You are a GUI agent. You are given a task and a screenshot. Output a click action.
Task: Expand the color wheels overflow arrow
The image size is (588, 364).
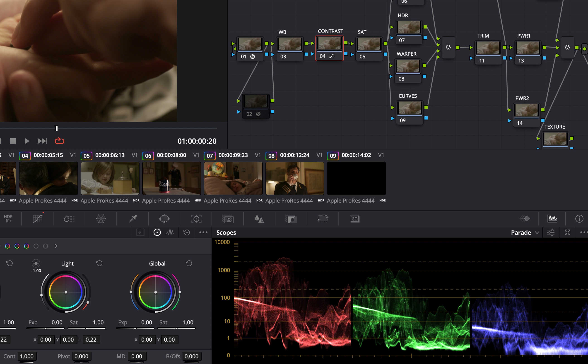coord(56,246)
